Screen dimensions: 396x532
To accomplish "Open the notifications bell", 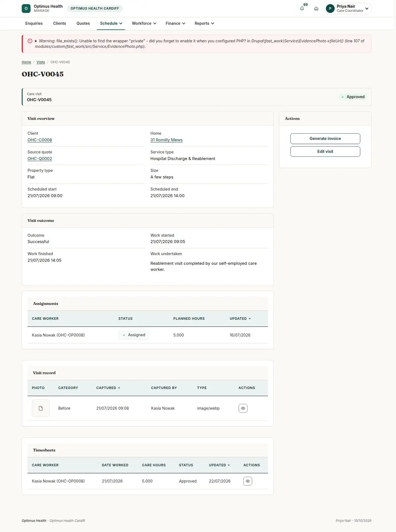I will coord(302,9).
